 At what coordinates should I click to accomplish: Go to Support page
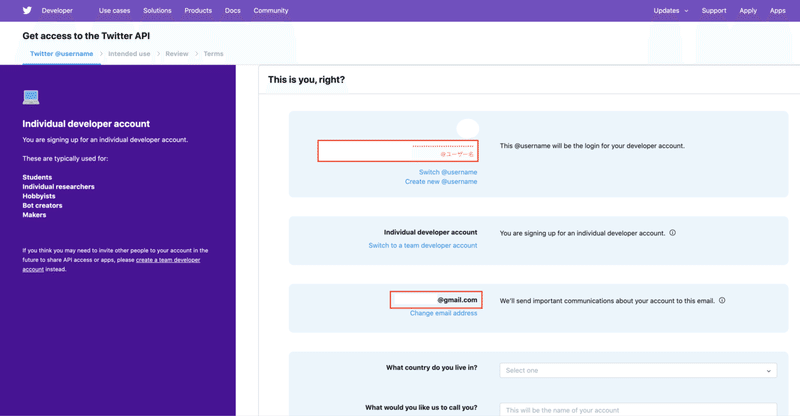point(714,11)
